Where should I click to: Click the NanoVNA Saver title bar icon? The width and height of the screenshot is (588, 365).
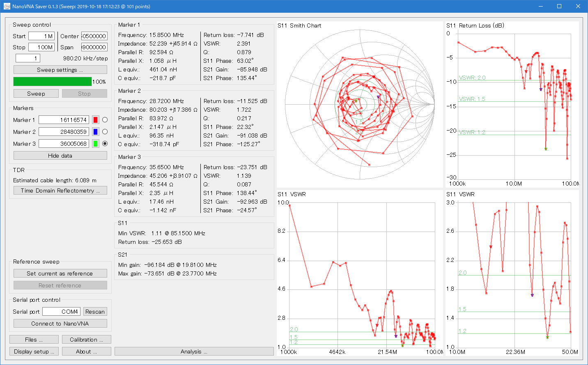[7, 7]
